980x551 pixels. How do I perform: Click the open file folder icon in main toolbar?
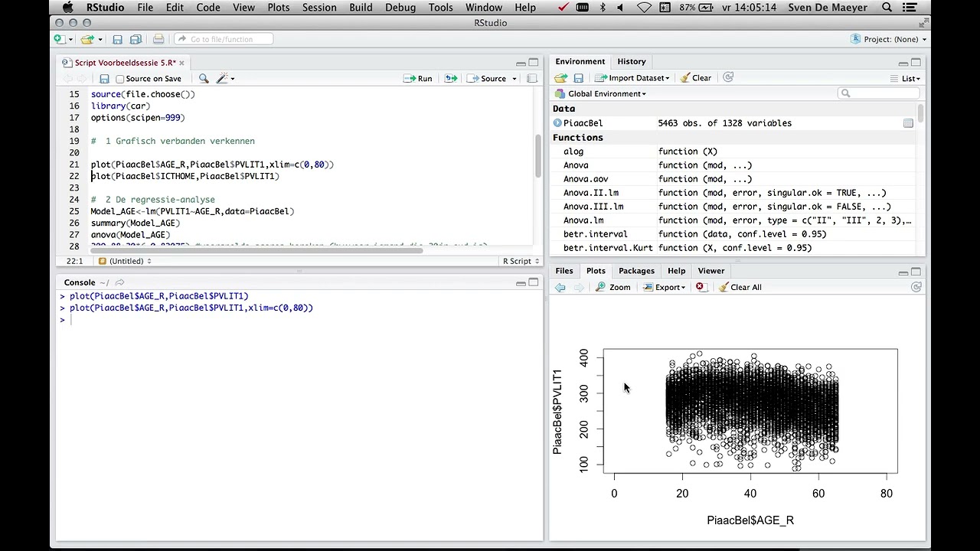87,39
